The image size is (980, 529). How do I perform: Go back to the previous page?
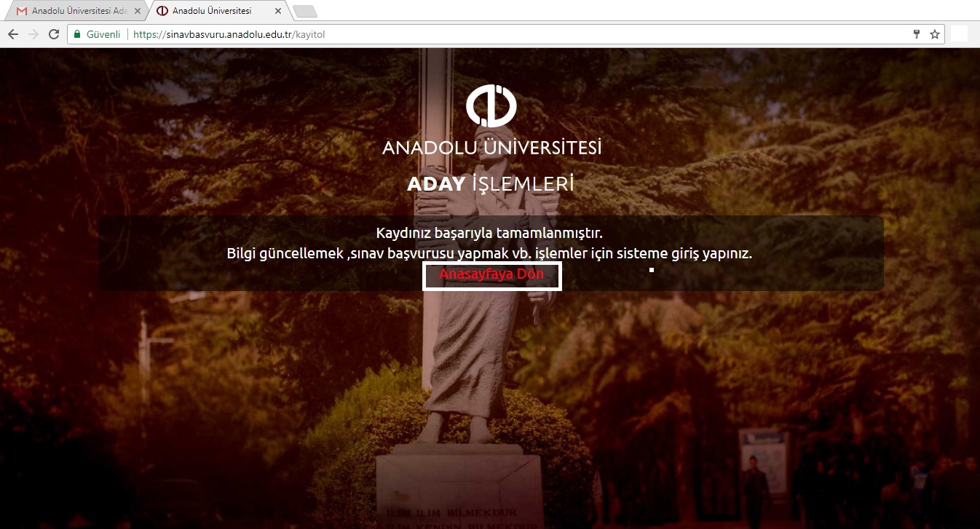13,34
